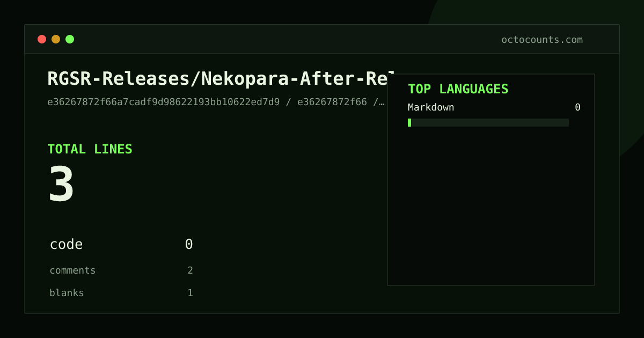Image resolution: width=644 pixels, height=338 pixels.
Task: Click the green maximize window dot
Action: click(x=70, y=39)
